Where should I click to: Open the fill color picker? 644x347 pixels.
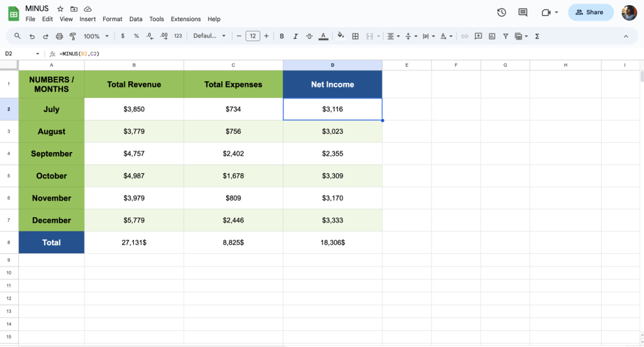pos(341,37)
